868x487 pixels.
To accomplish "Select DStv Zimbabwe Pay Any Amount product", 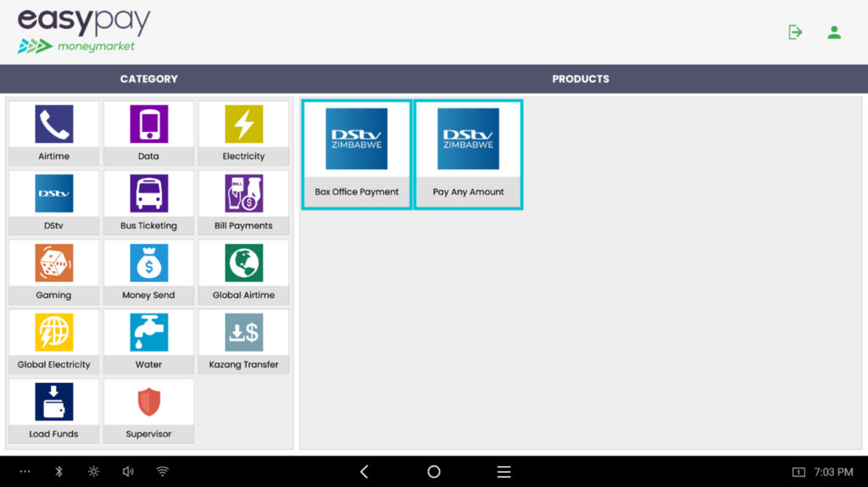I will point(468,154).
